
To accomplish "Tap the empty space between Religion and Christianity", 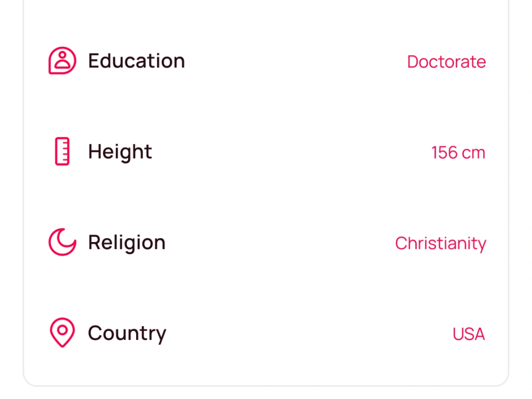I will click(x=280, y=243).
